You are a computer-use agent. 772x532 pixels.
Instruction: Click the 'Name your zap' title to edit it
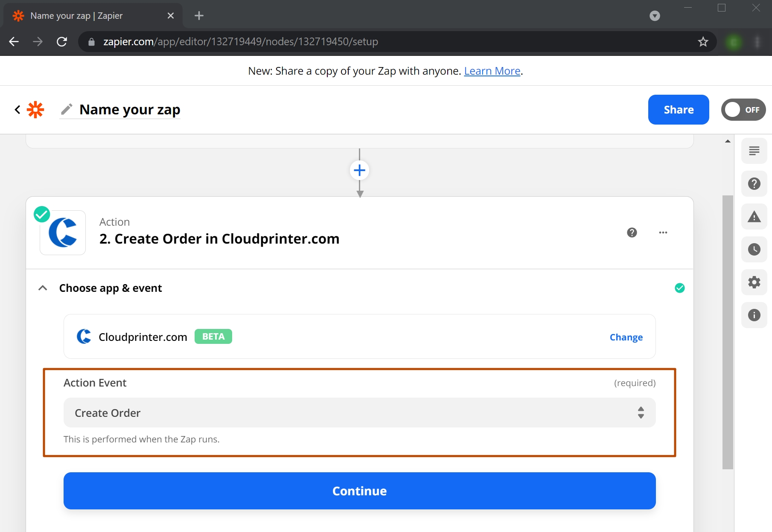point(130,110)
